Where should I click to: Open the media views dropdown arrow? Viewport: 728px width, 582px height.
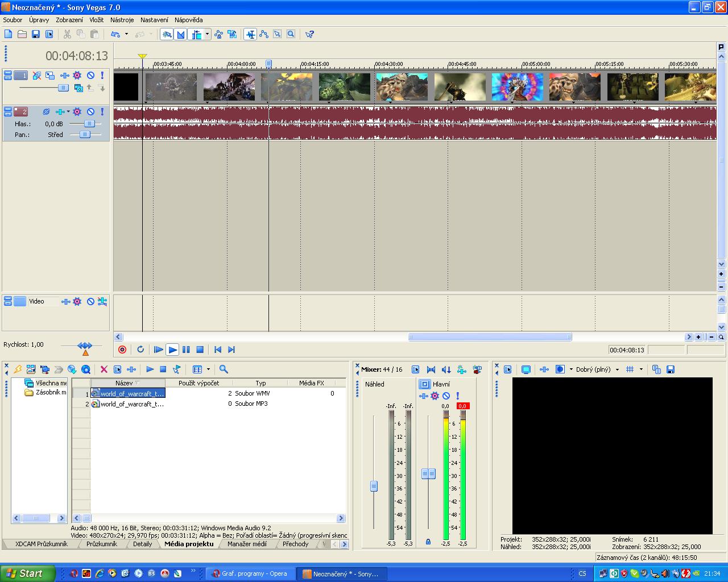(x=208, y=369)
